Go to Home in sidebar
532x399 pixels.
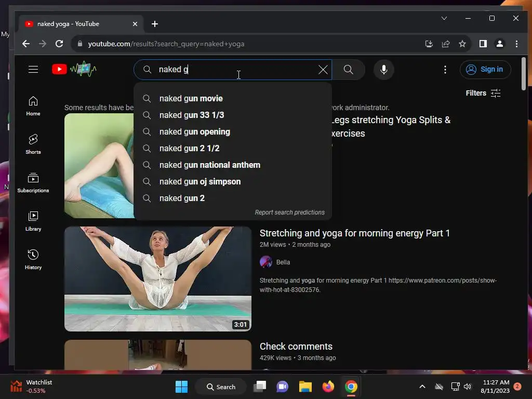click(x=33, y=106)
